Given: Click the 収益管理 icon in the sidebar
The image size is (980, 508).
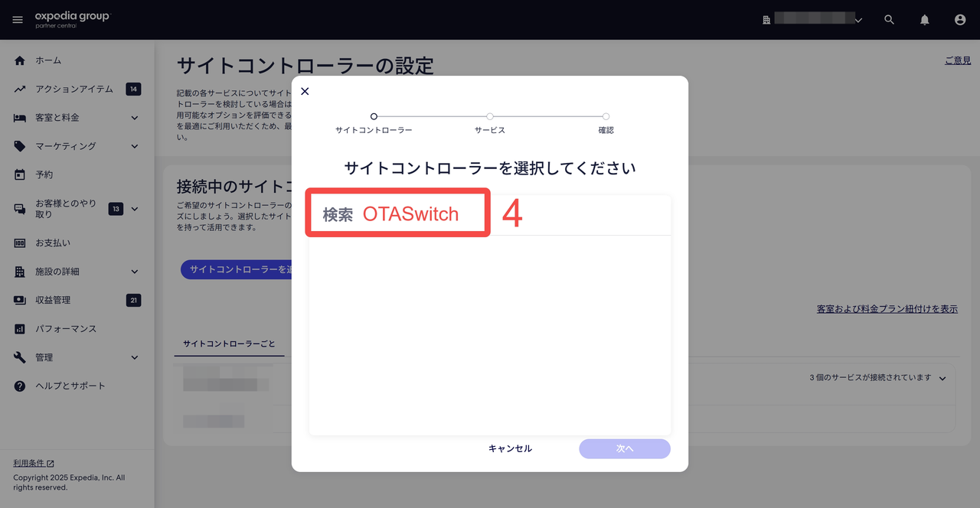Looking at the screenshot, I should tap(20, 300).
